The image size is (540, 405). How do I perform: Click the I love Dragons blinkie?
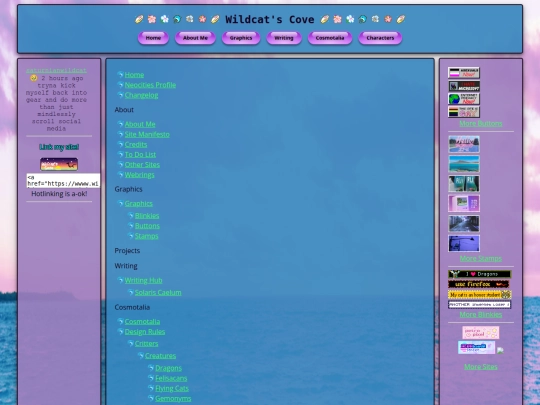pos(479,274)
